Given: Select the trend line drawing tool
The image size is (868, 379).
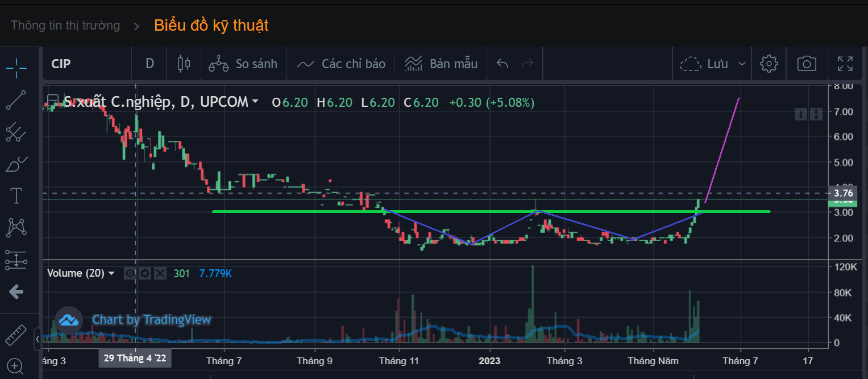Looking at the screenshot, I should tap(16, 101).
